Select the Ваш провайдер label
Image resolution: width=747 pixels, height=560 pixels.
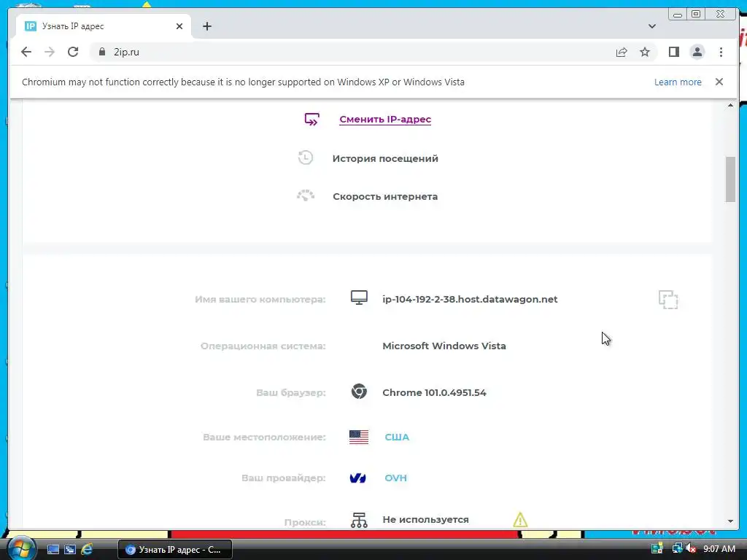point(284,478)
